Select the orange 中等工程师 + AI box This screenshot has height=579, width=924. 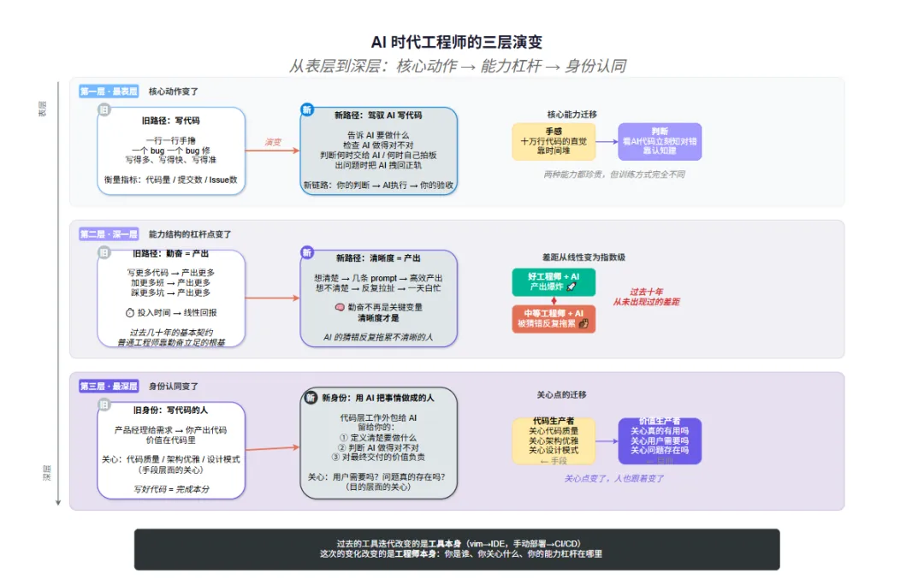(x=554, y=319)
